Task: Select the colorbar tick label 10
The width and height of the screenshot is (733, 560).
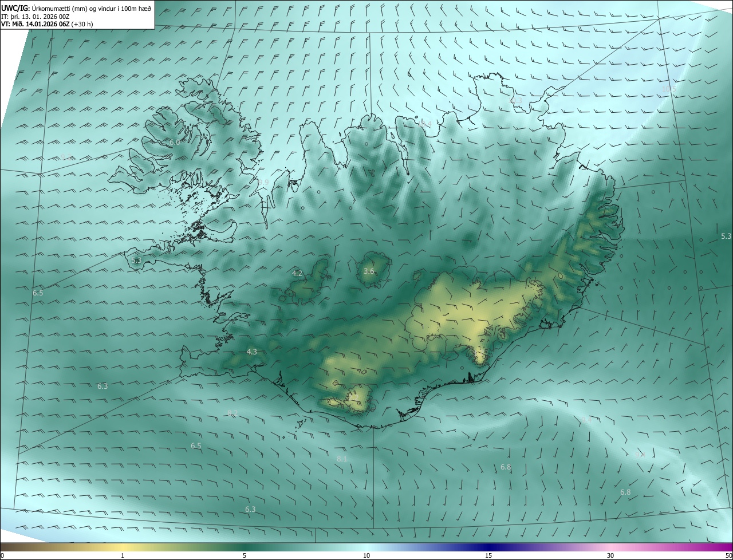Action: (366, 555)
